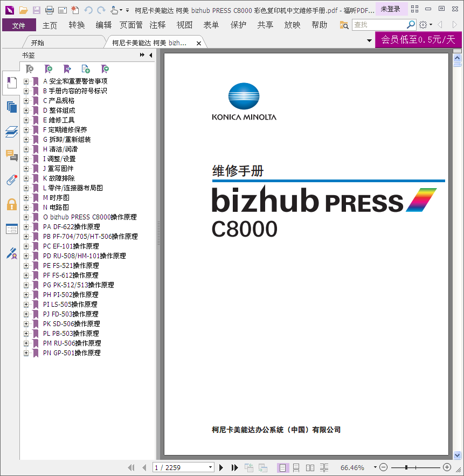Enable continuous facing view mode
The width and height of the screenshot is (464, 476).
click(324, 467)
